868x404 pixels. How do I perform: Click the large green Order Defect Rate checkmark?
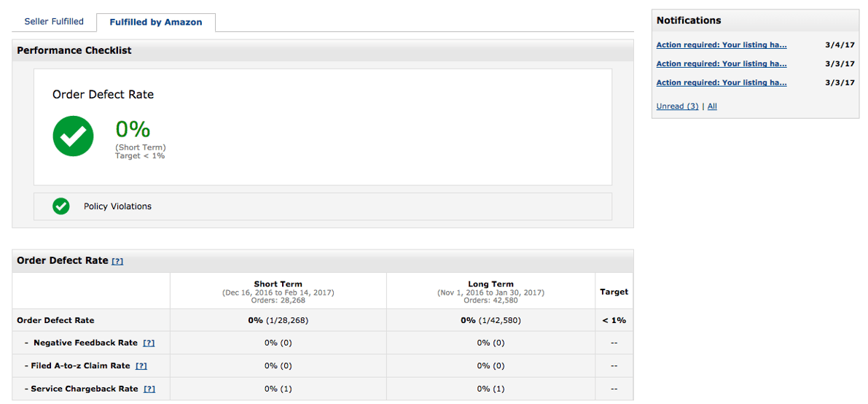pos(73,136)
